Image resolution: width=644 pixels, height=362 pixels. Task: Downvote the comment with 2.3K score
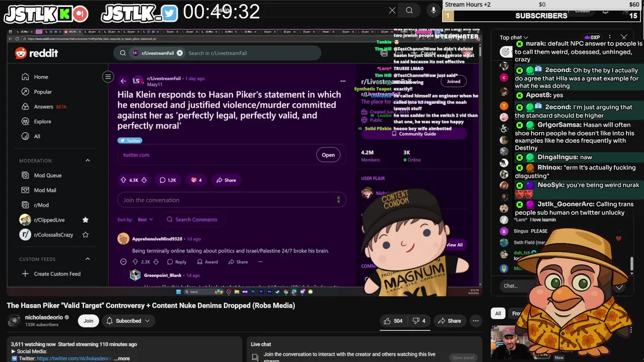155,262
